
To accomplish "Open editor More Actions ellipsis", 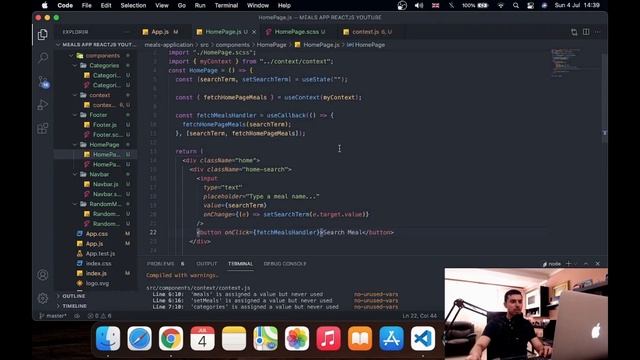I will coord(598,32).
